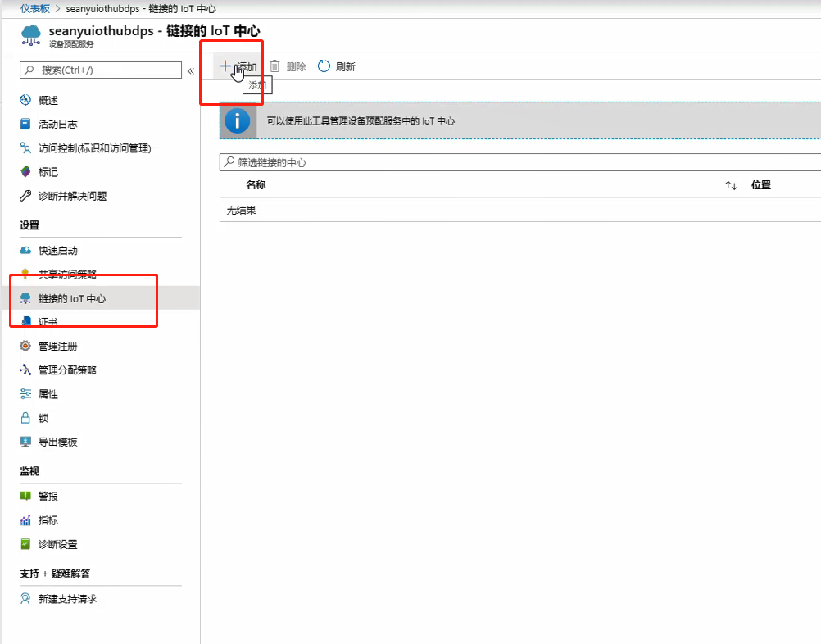This screenshot has height=644, width=821.
Task: Click the Delete (删除) trash icon
Action: click(x=274, y=66)
